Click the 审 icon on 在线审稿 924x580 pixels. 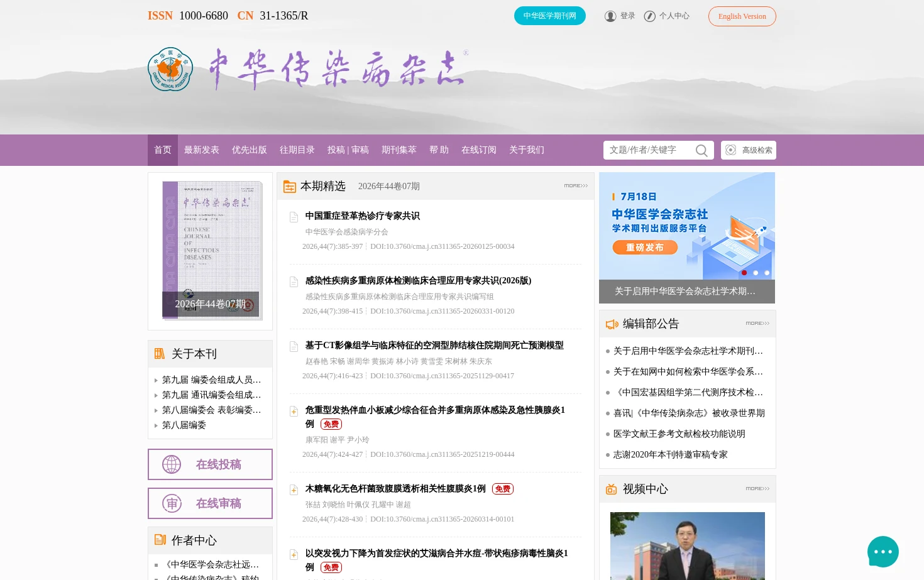click(x=172, y=503)
